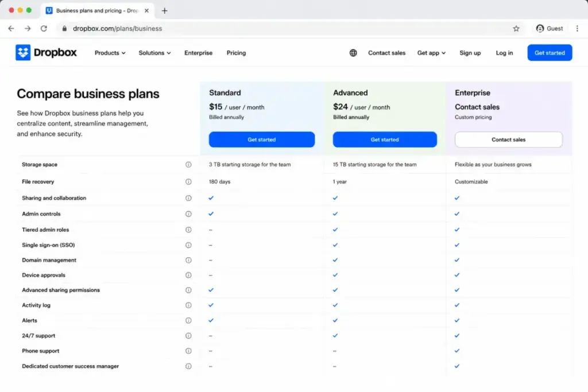The height and width of the screenshot is (392, 588).
Task: Show info for Alerts row
Action: tap(188, 320)
